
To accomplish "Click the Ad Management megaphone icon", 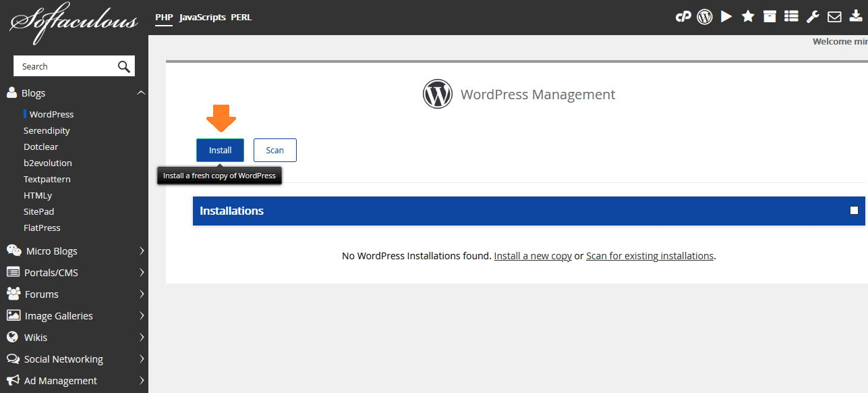I will point(13,380).
